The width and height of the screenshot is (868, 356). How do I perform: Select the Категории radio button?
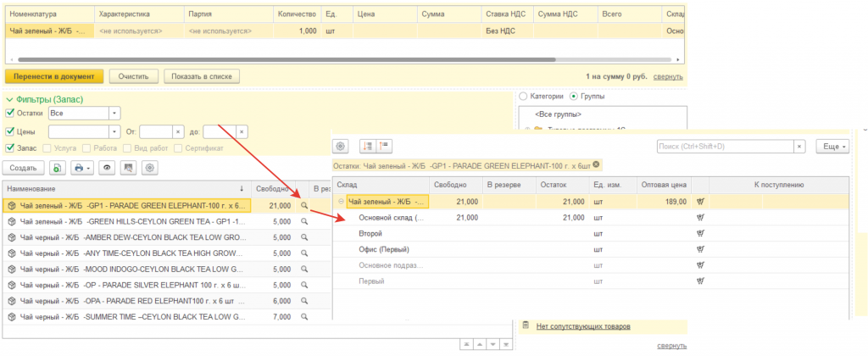(523, 97)
